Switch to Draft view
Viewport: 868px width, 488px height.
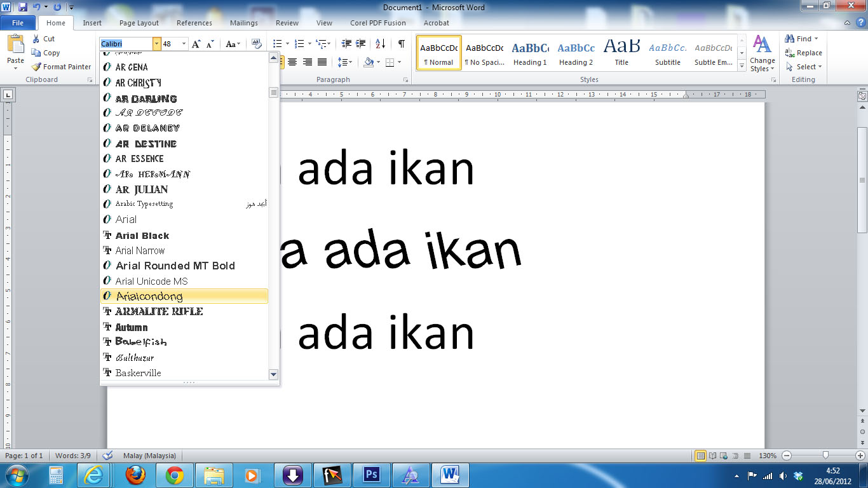pos(747,456)
